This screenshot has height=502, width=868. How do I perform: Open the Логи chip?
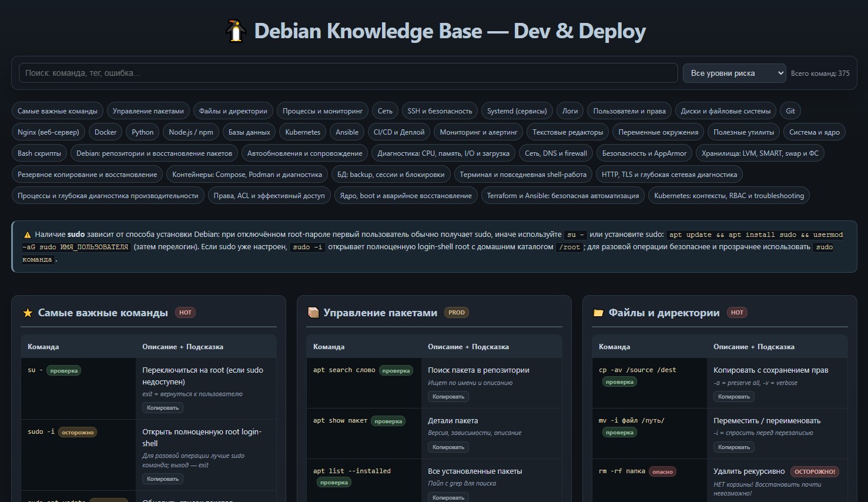[570, 111]
